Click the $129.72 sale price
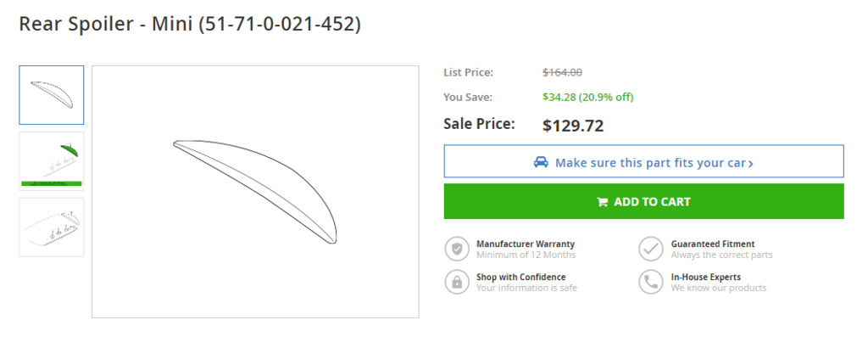Screen dimensions: 868x348 coord(572,126)
